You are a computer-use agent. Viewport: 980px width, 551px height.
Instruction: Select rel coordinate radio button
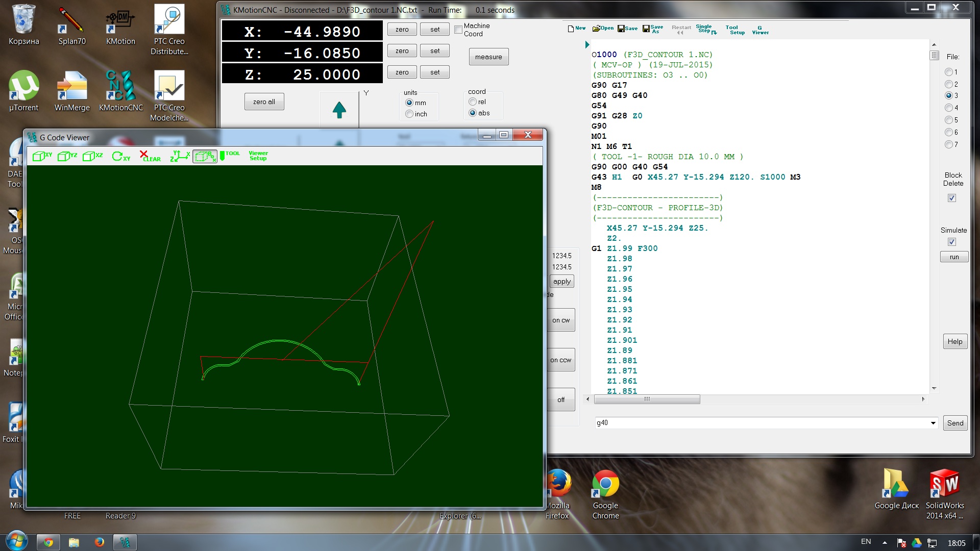coord(473,102)
